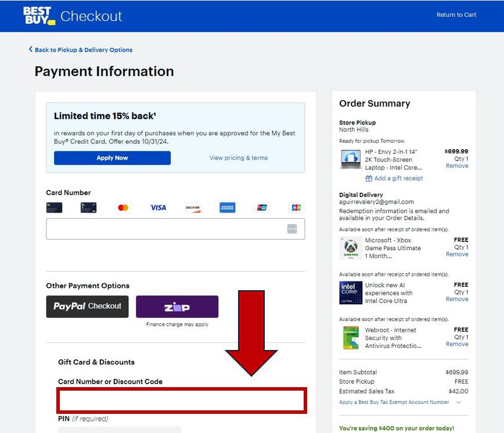Remove the HP Envy laptop from order

pyautogui.click(x=457, y=166)
